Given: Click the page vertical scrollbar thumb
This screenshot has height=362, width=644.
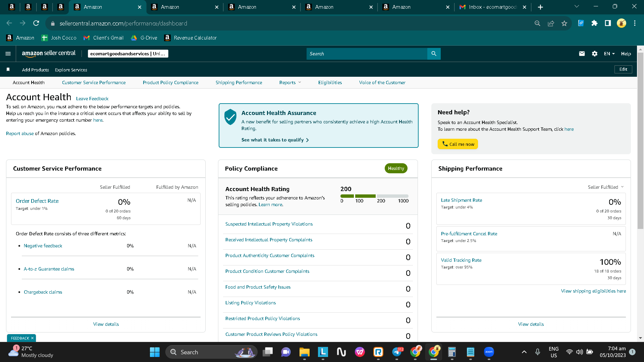Looking at the screenshot, I should coord(640,141).
